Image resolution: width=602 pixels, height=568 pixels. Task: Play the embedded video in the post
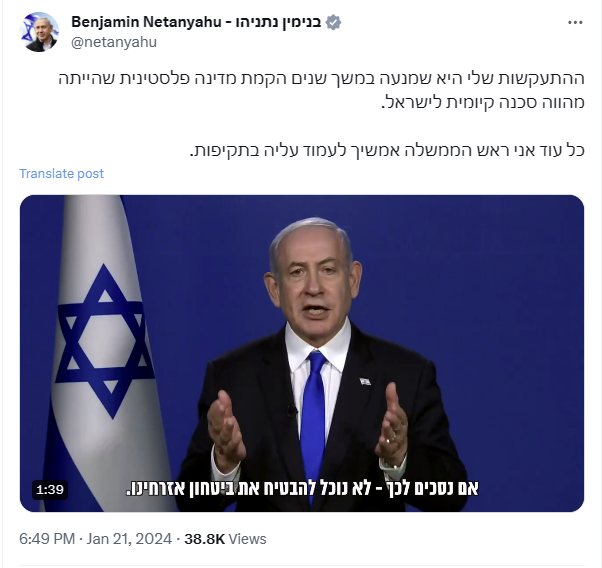tap(302, 353)
